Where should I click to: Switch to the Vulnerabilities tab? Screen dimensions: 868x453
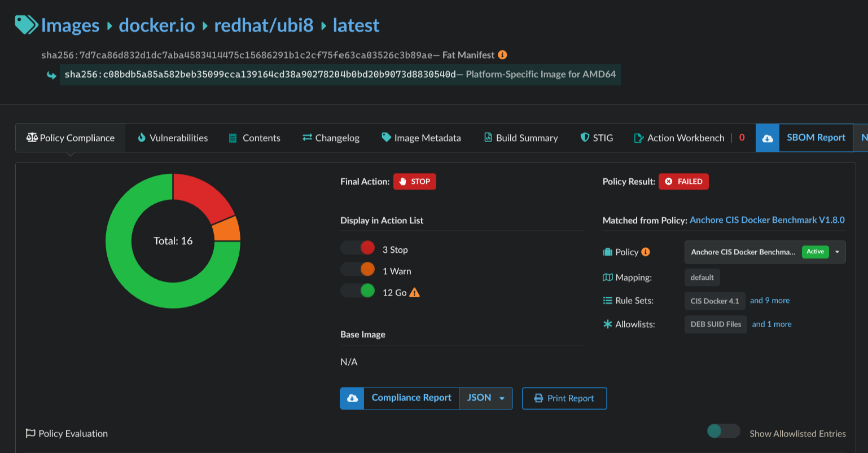[173, 138]
